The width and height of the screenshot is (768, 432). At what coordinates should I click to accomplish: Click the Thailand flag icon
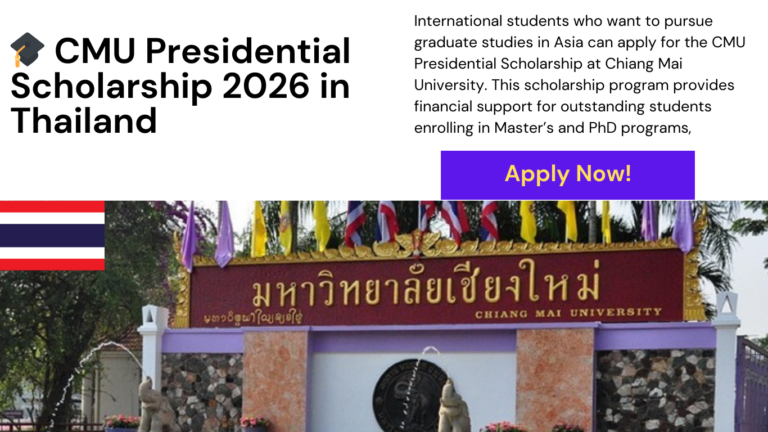click(52, 235)
